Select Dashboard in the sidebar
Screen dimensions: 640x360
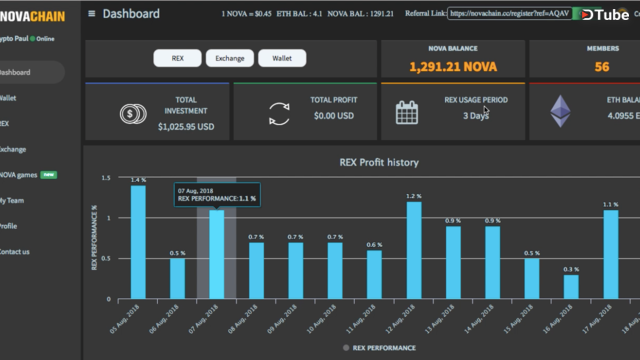[x=32, y=72]
